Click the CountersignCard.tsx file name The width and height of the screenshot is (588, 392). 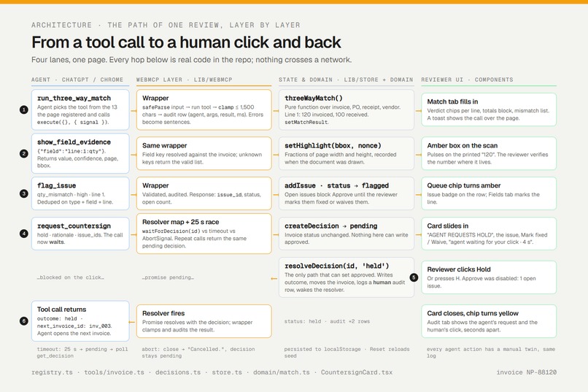point(357,372)
